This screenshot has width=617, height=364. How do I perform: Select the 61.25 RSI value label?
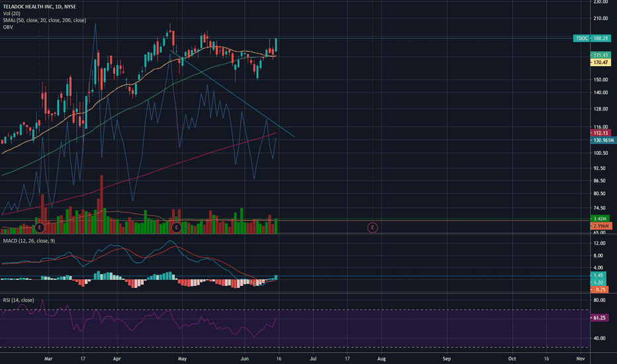click(x=599, y=318)
